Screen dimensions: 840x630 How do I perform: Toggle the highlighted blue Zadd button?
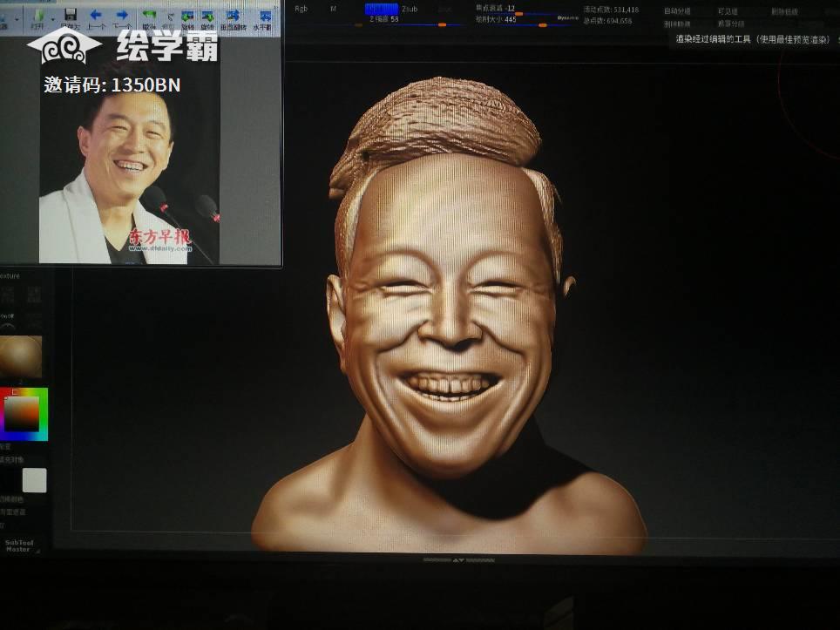(382, 9)
